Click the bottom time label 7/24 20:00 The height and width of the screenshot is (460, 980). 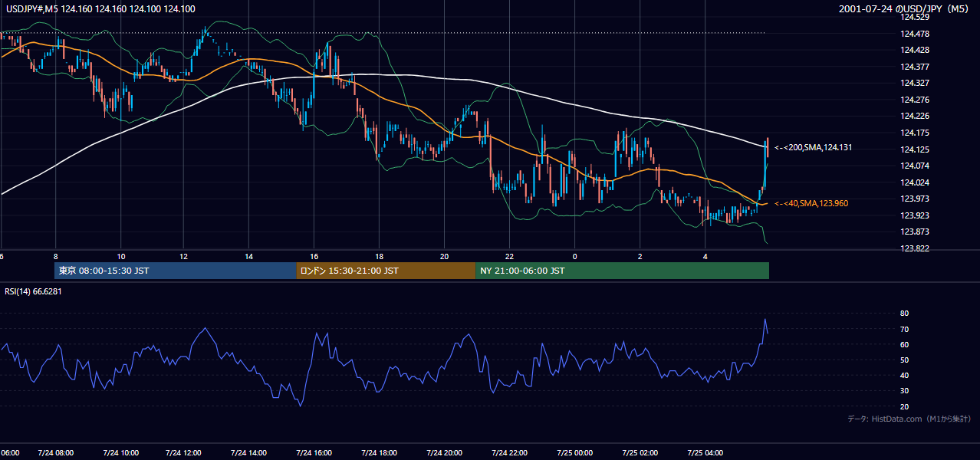[x=444, y=453]
